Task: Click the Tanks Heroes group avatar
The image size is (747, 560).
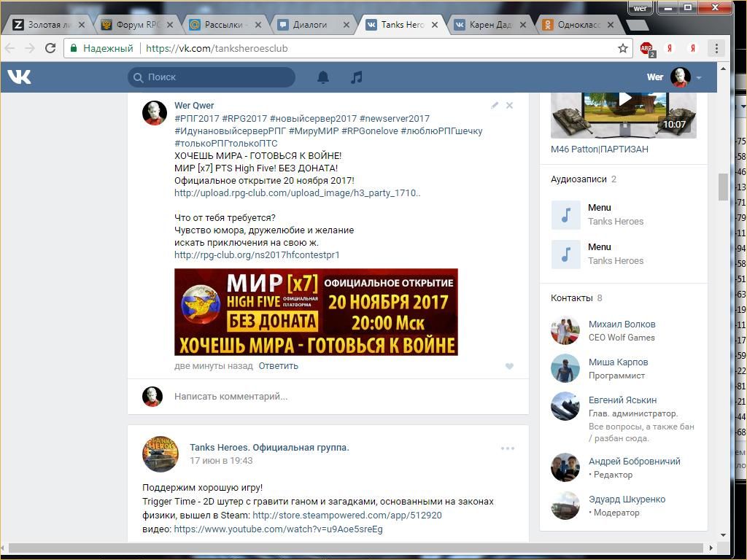Action: tap(160, 454)
